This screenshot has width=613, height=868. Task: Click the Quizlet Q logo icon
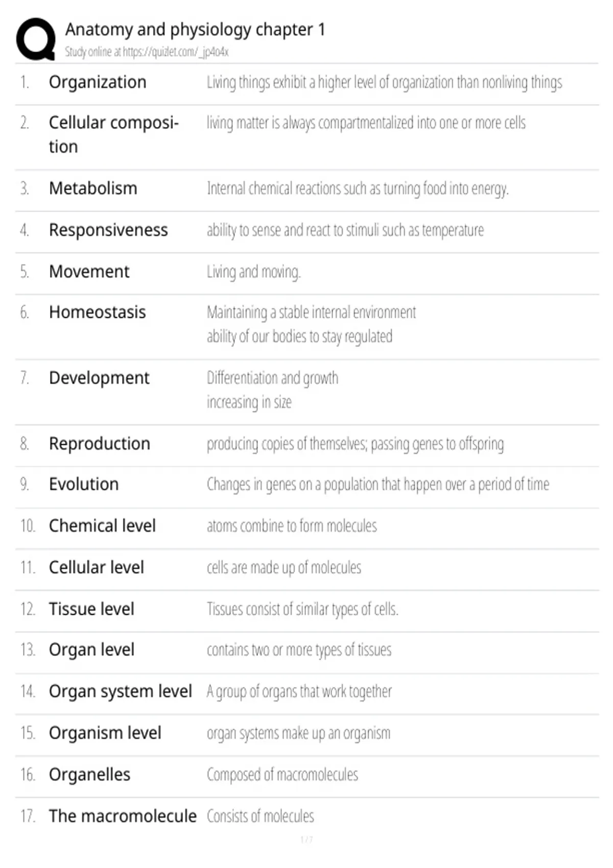36,40
